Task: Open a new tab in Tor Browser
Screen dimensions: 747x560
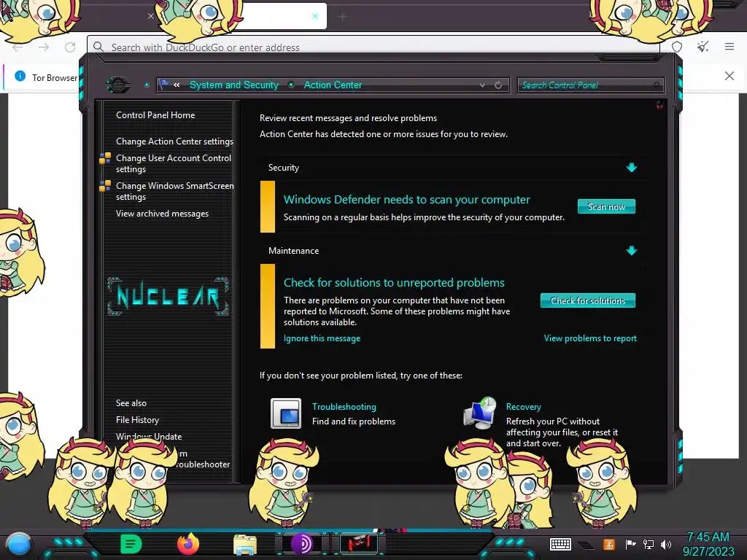Action: 342,17
